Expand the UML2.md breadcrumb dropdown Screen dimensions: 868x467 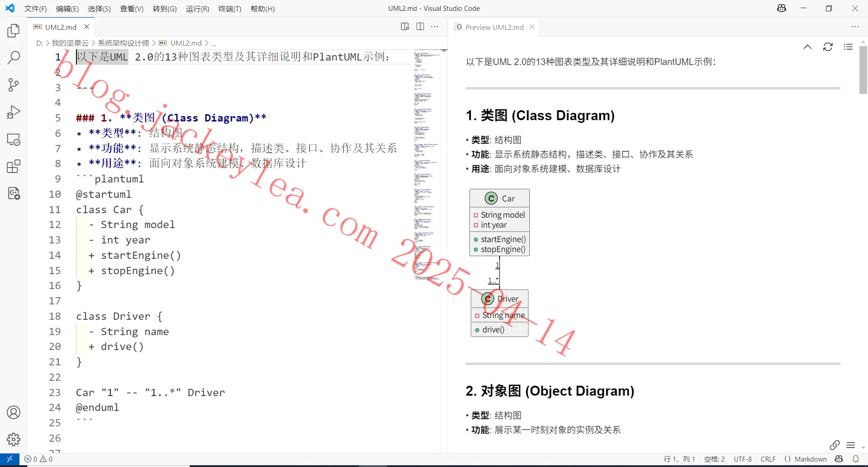[x=186, y=43]
